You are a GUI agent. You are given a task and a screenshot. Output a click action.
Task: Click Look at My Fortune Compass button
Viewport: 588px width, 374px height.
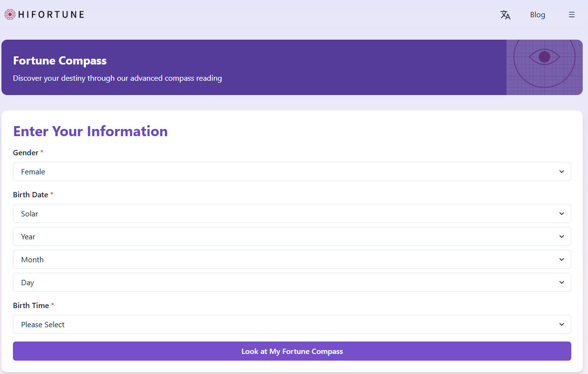(x=292, y=351)
